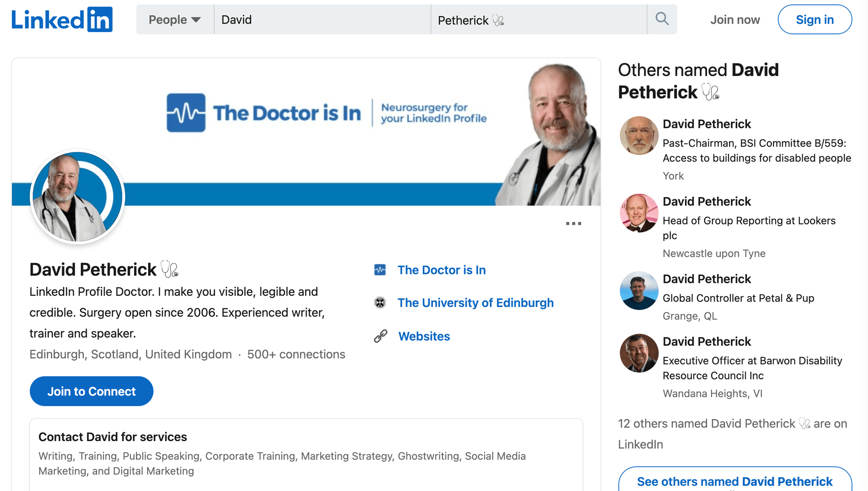Click the Join to Connect button
This screenshot has height=491, width=868.
92,391
